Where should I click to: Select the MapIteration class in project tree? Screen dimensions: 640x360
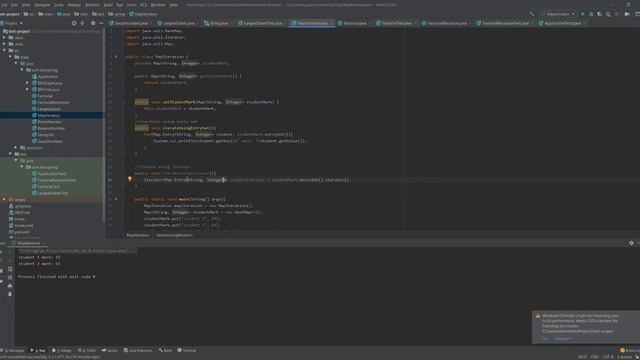49,116
